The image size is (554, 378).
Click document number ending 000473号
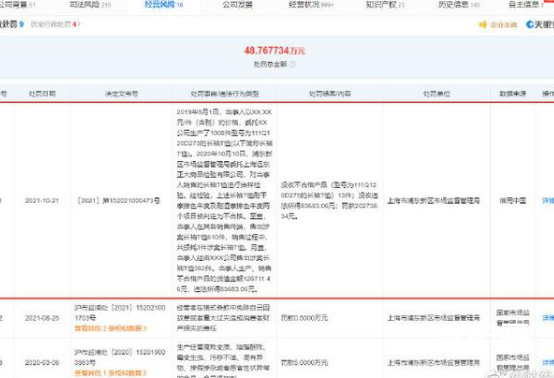click(119, 201)
